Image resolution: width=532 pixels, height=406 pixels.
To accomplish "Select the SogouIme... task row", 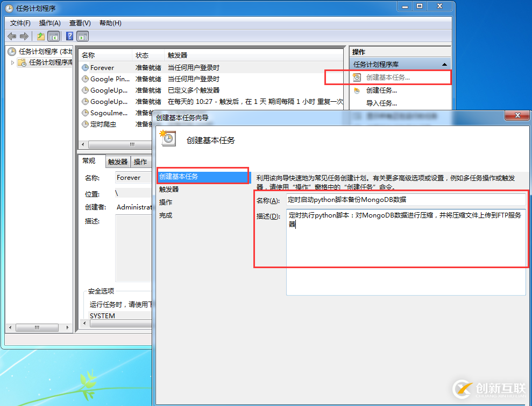I will [116, 113].
